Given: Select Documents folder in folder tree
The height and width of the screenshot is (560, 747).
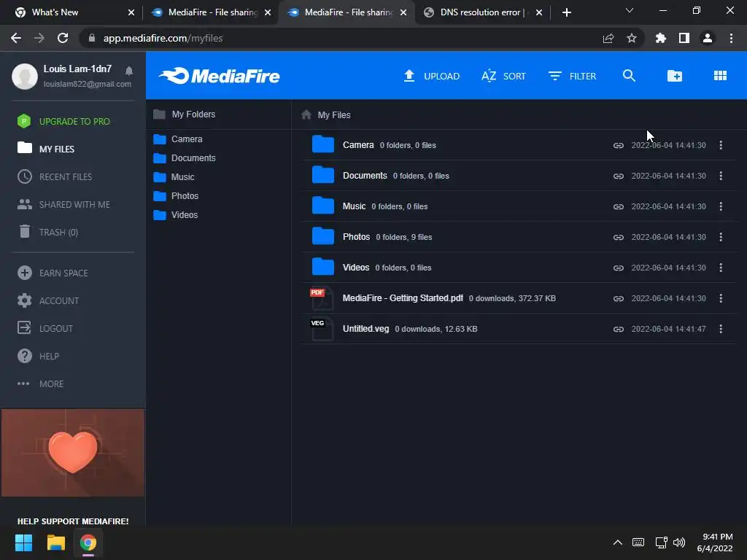Looking at the screenshot, I should pyautogui.click(x=185, y=158).
